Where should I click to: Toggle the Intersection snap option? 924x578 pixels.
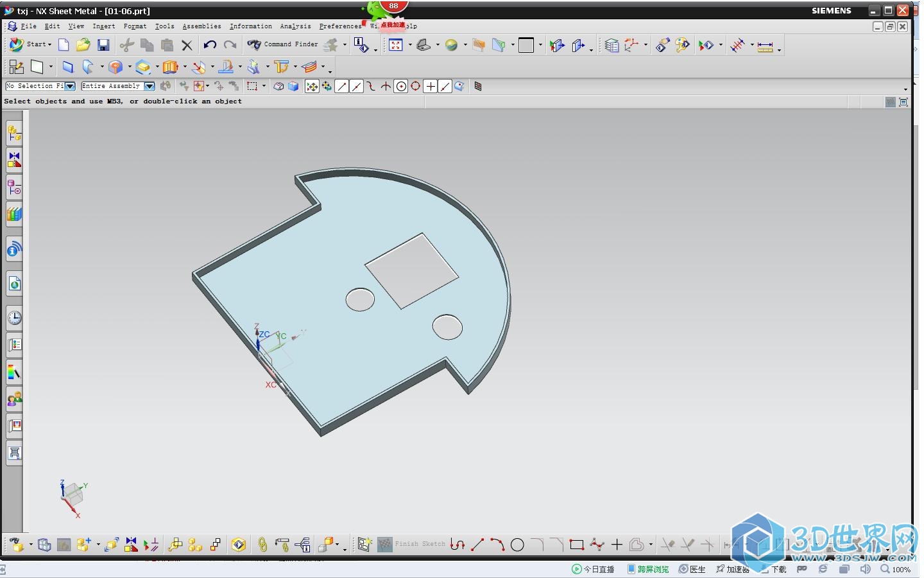(x=386, y=86)
